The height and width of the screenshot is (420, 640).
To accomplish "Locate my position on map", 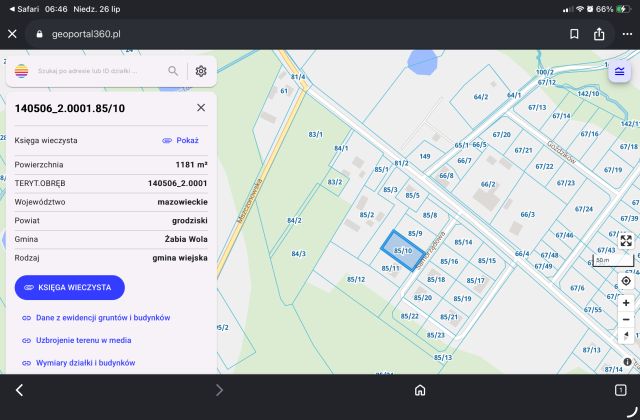I will pyautogui.click(x=626, y=281).
